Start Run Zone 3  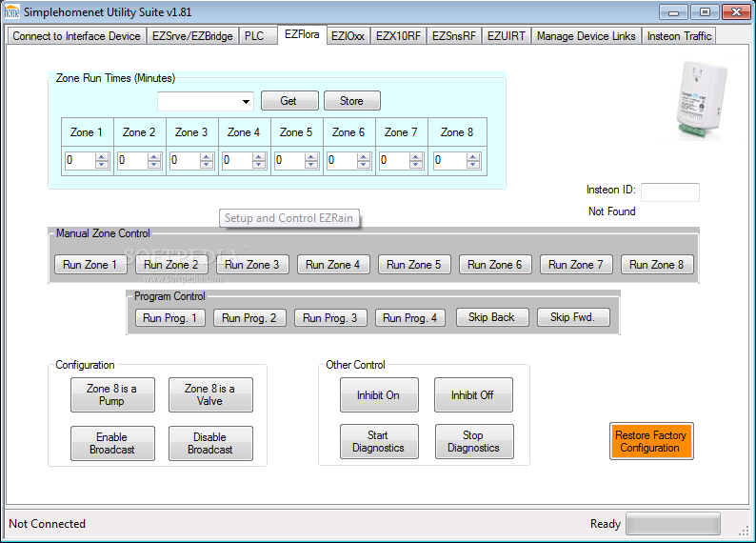tap(252, 265)
